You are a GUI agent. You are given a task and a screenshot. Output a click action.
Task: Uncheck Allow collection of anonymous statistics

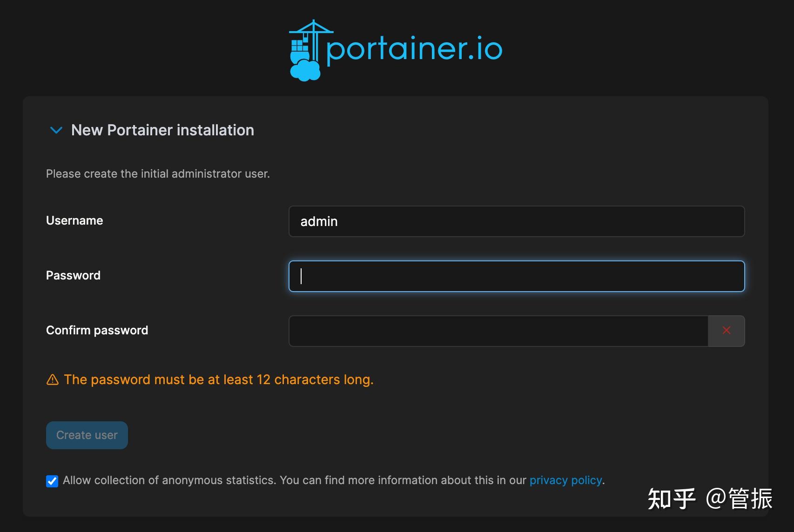coord(52,481)
